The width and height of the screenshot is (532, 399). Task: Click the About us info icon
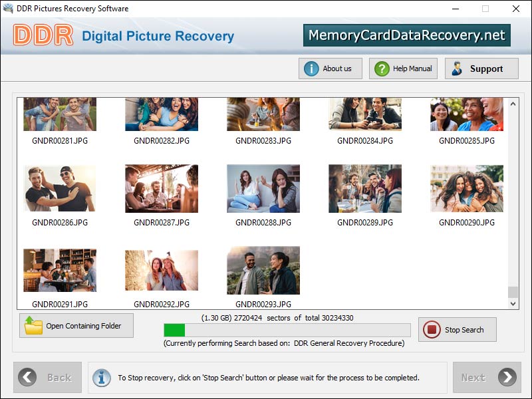(311, 68)
